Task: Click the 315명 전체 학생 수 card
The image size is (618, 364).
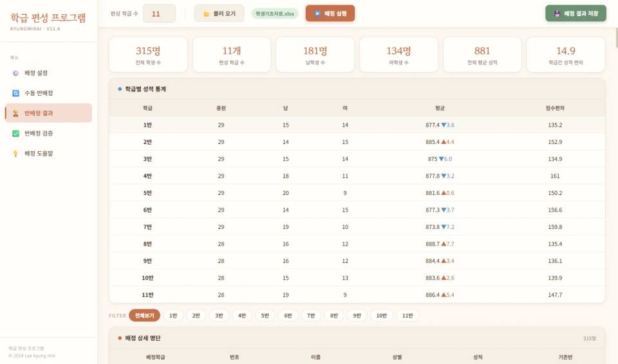Action: tap(148, 55)
